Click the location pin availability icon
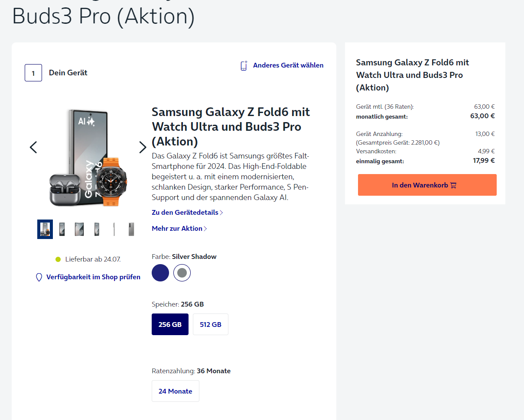The image size is (524, 420). pos(39,277)
